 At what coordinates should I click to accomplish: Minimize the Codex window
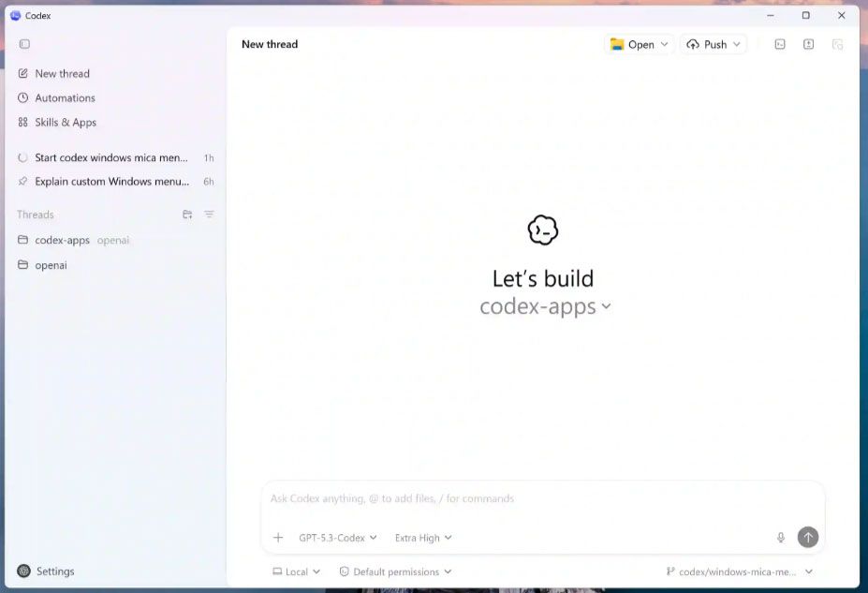(770, 16)
